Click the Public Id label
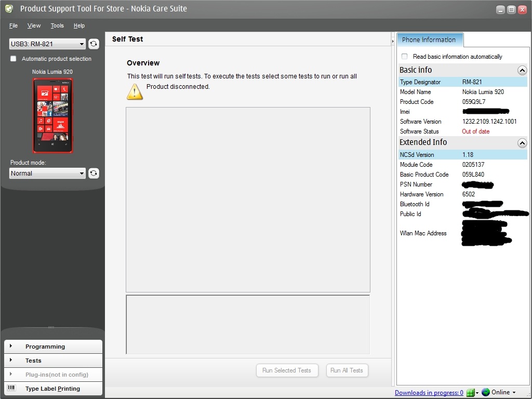Screen dimensions: 532x399 coord(410,214)
